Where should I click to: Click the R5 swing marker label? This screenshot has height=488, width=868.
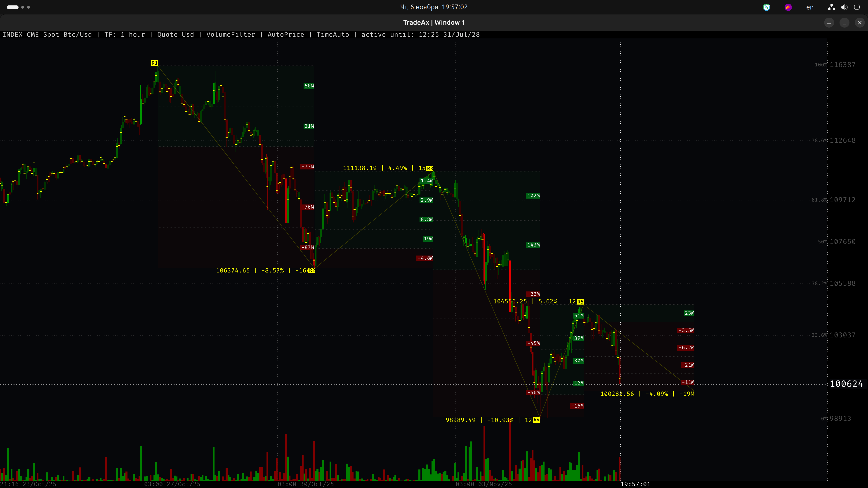(x=580, y=302)
